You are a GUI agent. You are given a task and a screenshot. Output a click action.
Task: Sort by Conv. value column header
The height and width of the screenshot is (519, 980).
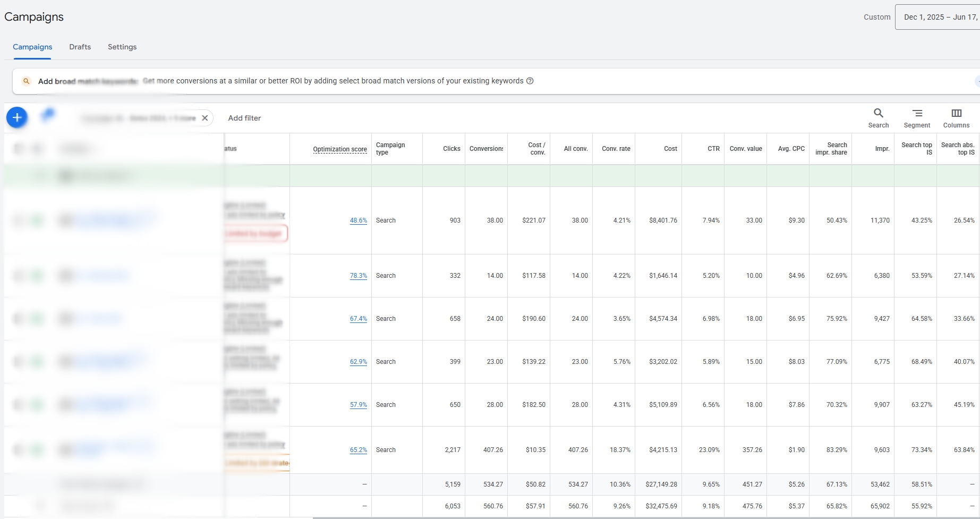click(746, 149)
